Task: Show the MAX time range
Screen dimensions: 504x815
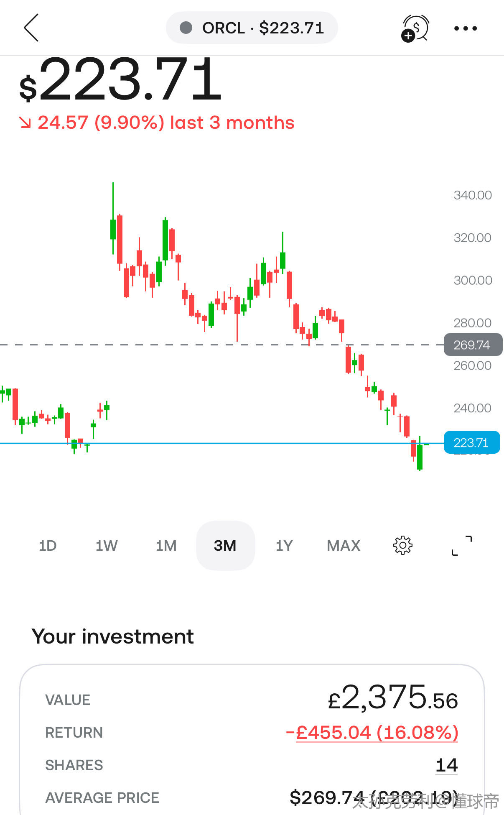Action: (x=344, y=546)
